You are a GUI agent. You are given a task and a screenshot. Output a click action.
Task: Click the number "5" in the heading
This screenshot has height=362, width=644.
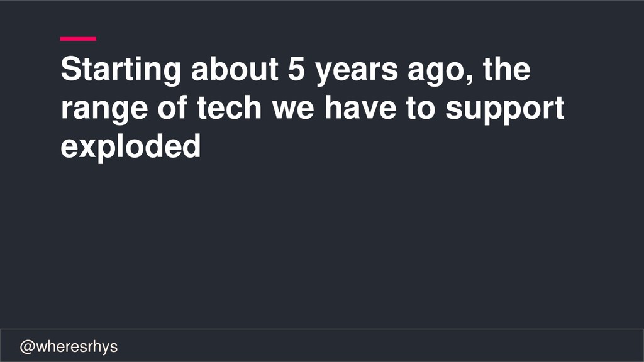(296, 69)
